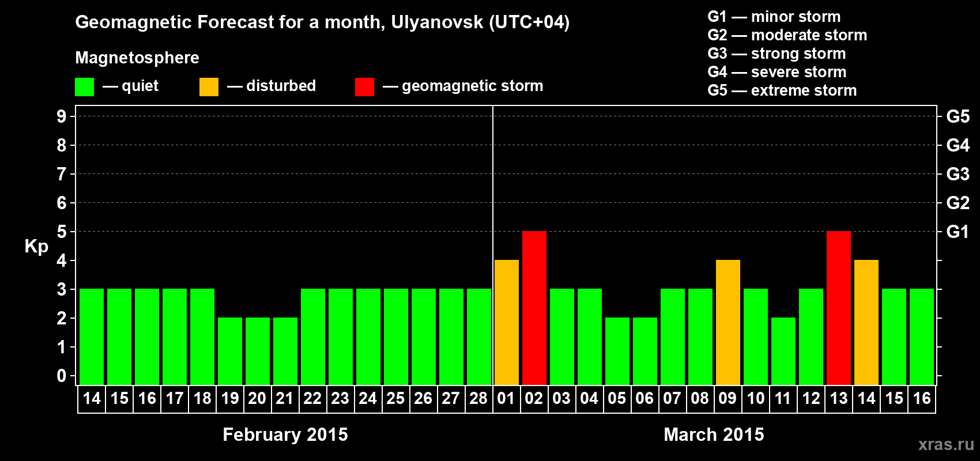Click the G1 label on the right axis
This screenshot has height=461, width=980.
point(958,232)
